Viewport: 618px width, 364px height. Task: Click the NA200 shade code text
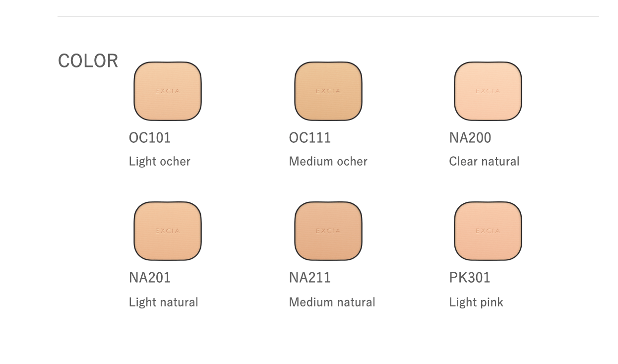coord(470,138)
